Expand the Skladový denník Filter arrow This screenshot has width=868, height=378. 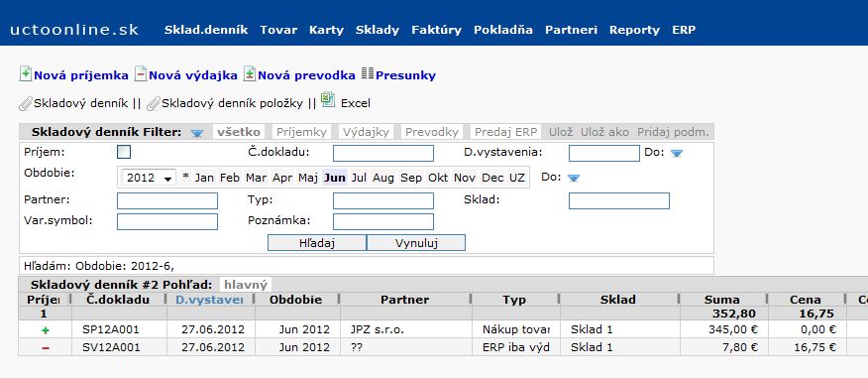[x=197, y=133]
